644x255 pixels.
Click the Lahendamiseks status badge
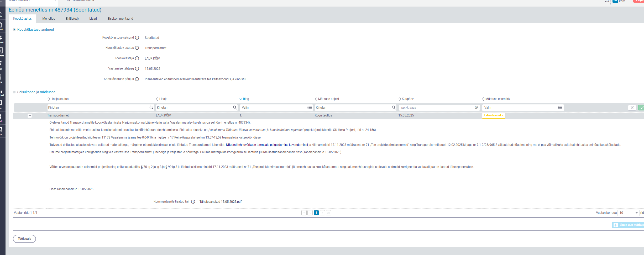point(494,115)
